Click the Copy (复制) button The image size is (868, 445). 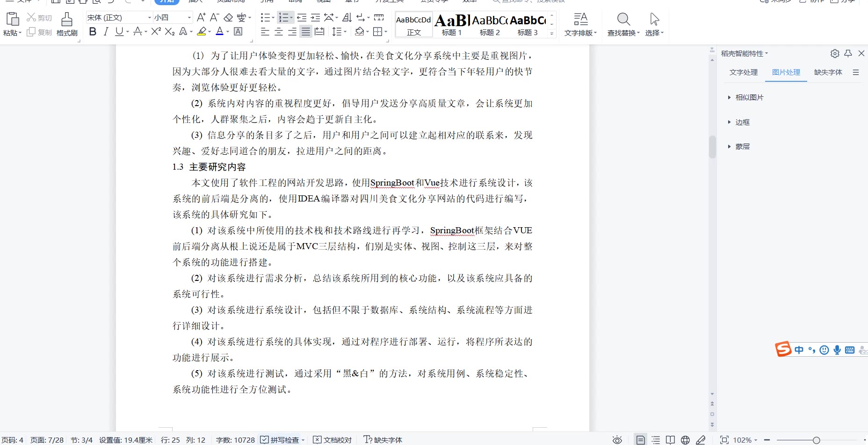pyautogui.click(x=39, y=32)
